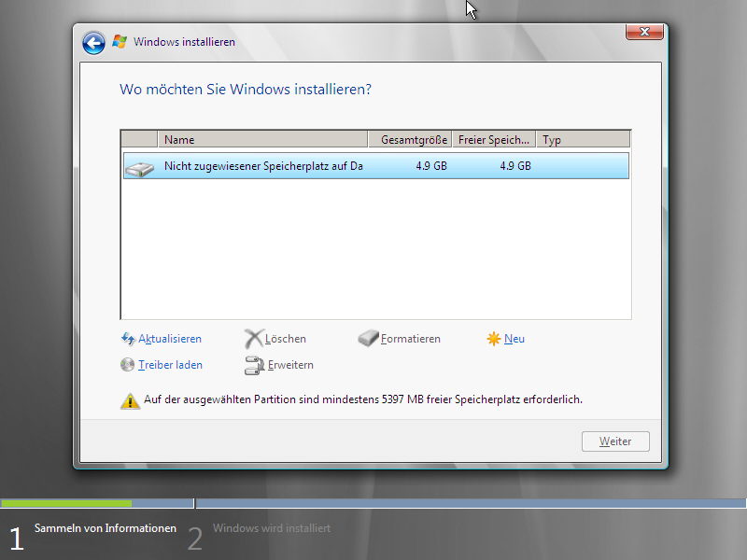747x560 pixels.
Task: Click the Neu star icon
Action: [494, 339]
